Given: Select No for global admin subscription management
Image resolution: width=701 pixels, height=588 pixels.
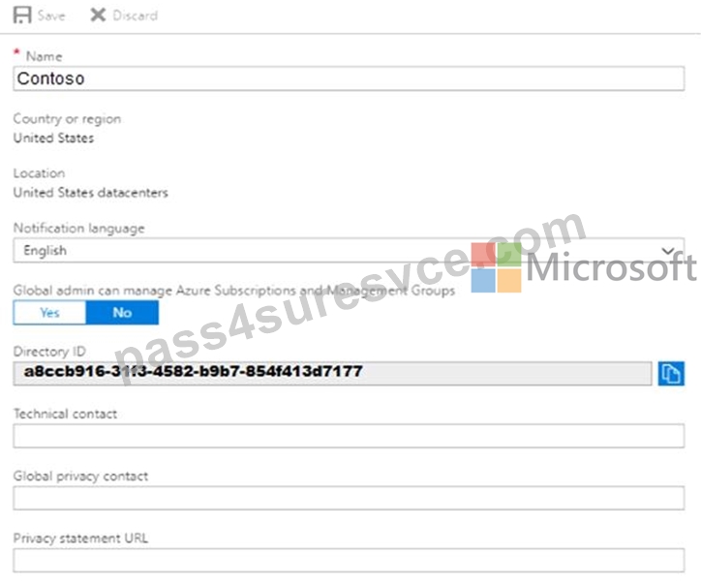Looking at the screenshot, I should pyautogui.click(x=122, y=313).
